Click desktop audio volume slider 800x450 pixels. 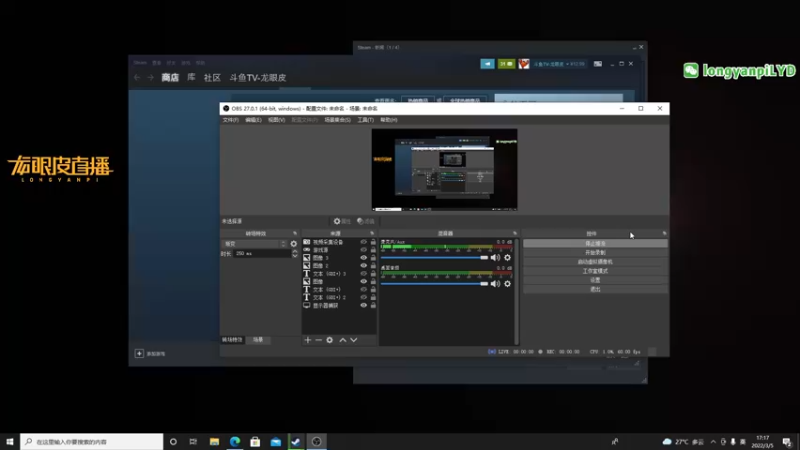[434, 284]
